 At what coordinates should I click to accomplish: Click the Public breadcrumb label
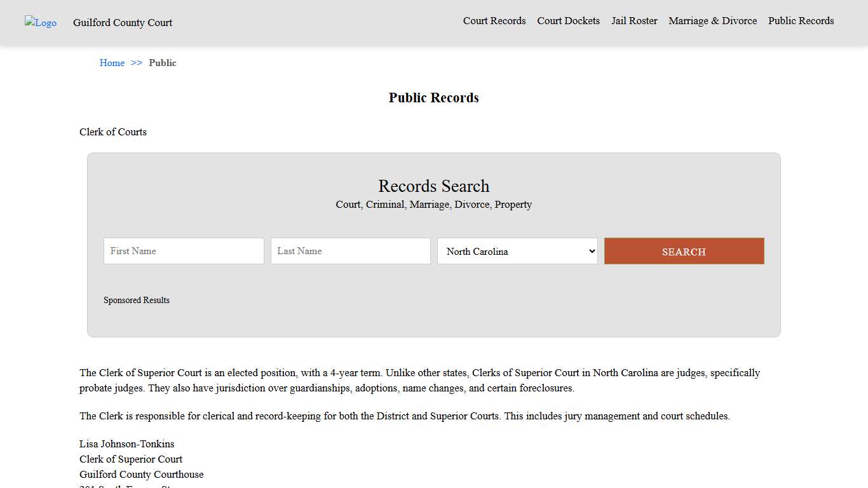(163, 63)
